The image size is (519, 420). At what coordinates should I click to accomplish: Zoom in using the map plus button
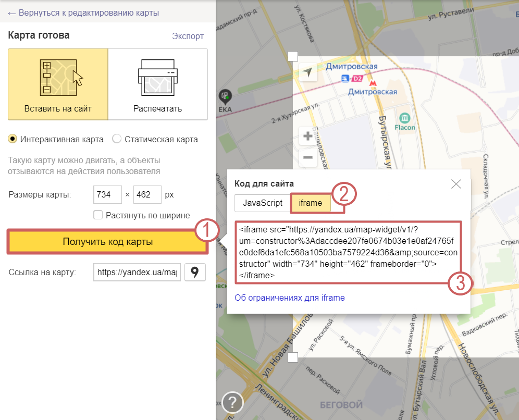pyautogui.click(x=308, y=137)
